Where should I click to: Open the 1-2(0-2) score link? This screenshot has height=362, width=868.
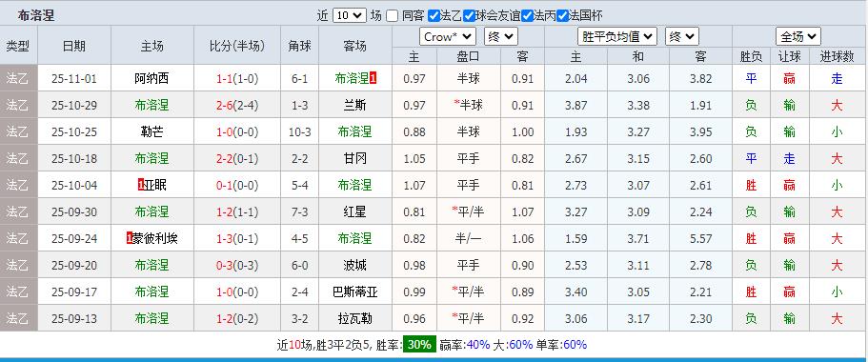click(x=237, y=318)
